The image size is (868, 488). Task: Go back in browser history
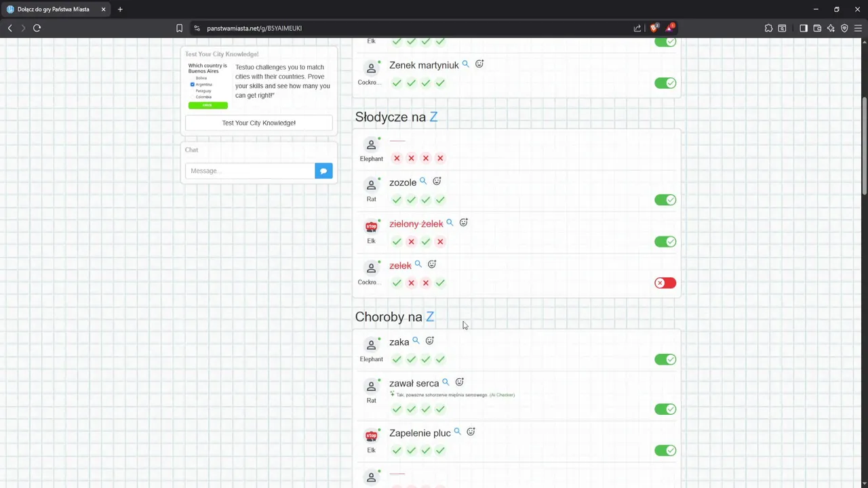click(x=9, y=28)
